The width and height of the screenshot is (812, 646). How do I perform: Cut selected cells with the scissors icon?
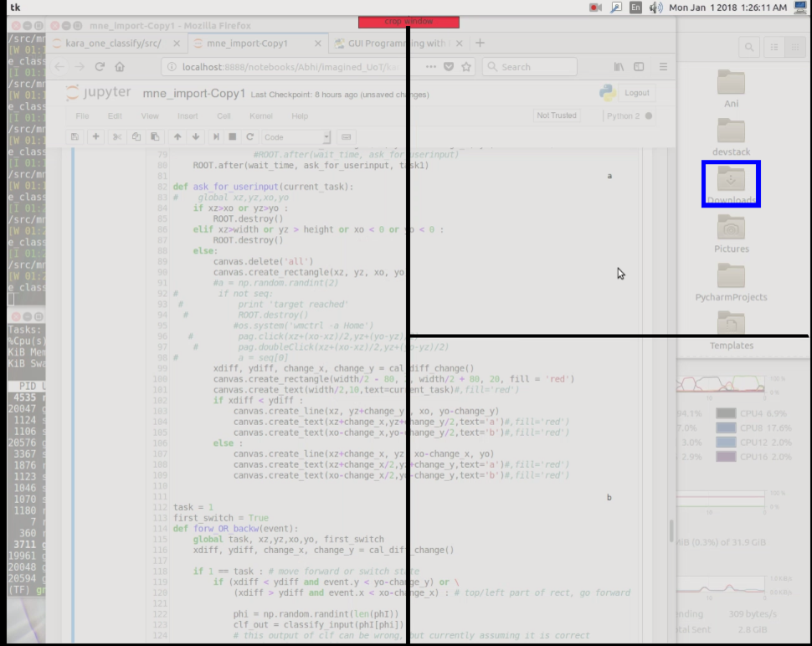(117, 136)
